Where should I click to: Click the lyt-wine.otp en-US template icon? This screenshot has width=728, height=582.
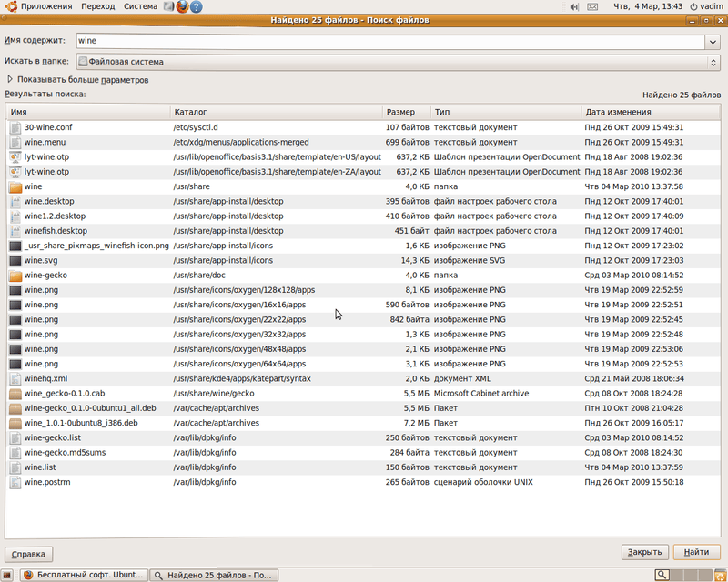[15, 156]
